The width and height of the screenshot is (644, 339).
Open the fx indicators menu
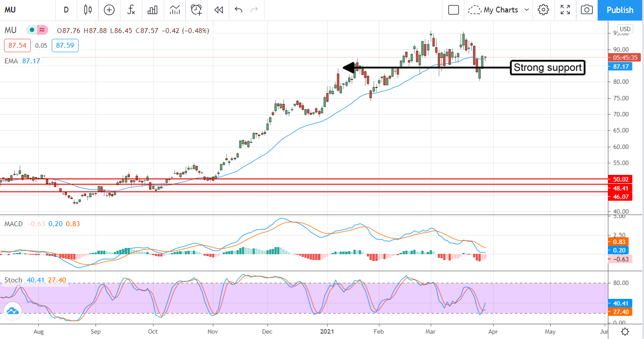tap(131, 10)
